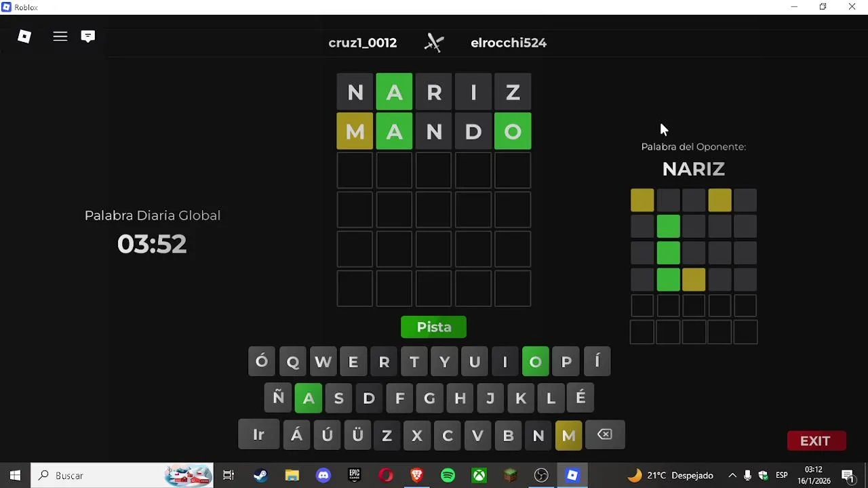
Task: Open the Xbox app from the taskbar
Action: 479,476
